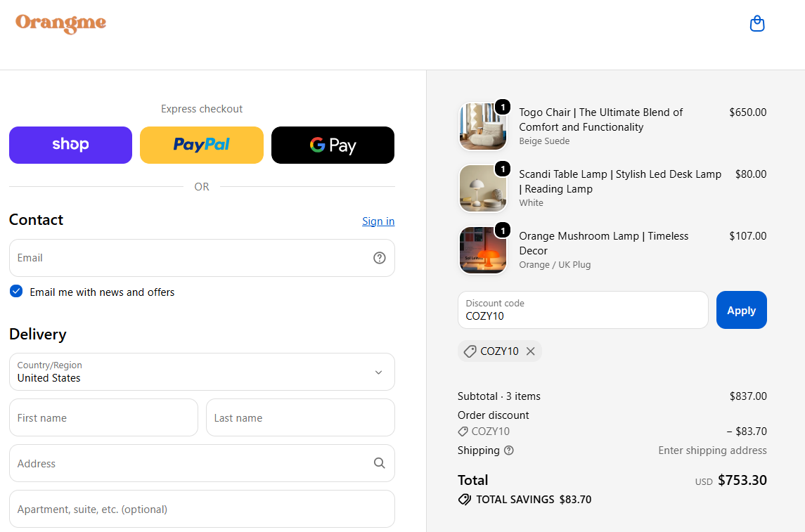The width and height of the screenshot is (805, 532).
Task: Click the Scandi Table Lamp thumbnail
Action: click(482, 188)
